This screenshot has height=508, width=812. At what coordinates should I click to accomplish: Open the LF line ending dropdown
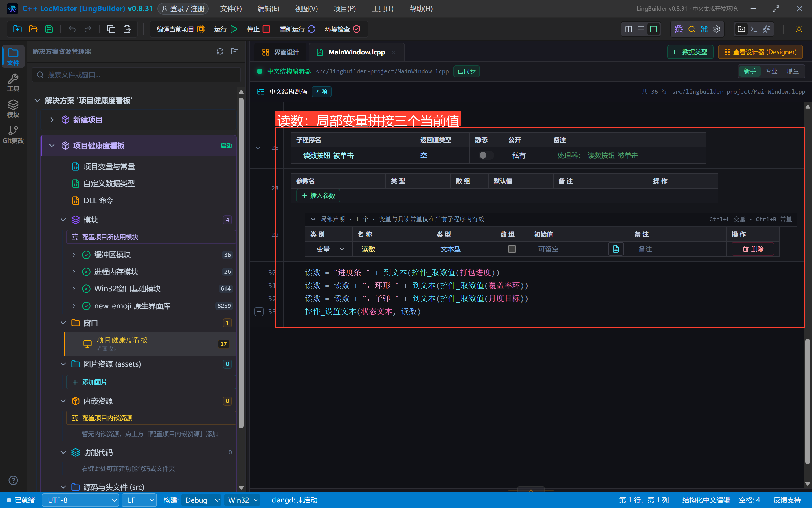click(139, 500)
